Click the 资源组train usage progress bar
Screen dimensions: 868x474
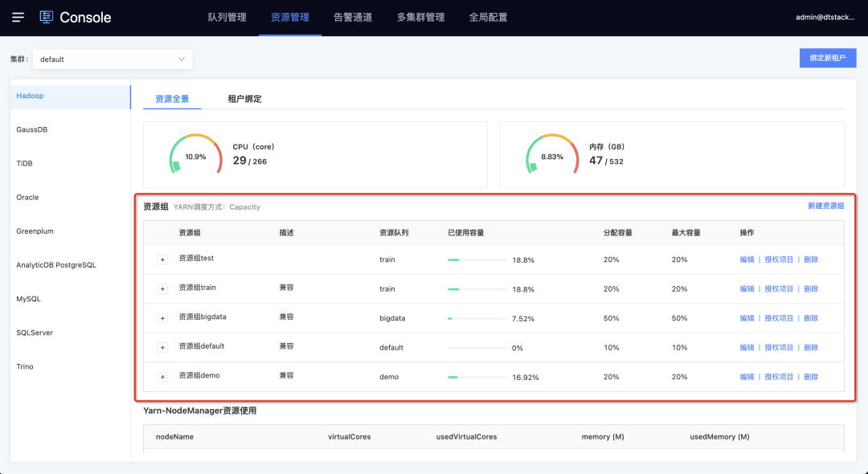[x=477, y=288]
